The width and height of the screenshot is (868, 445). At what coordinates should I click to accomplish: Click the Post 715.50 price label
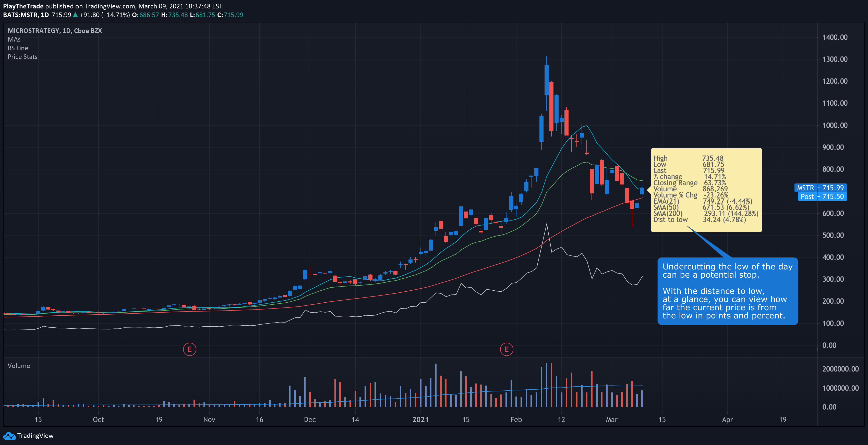pyautogui.click(x=822, y=196)
